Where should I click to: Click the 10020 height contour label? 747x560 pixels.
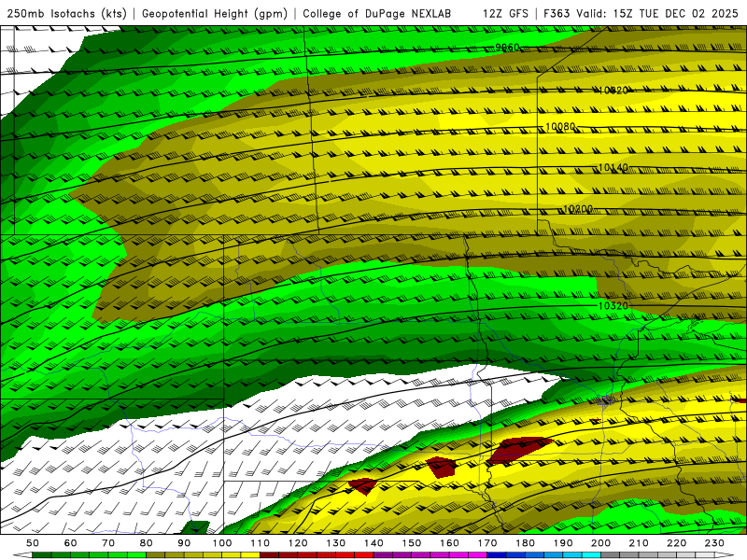613,90
